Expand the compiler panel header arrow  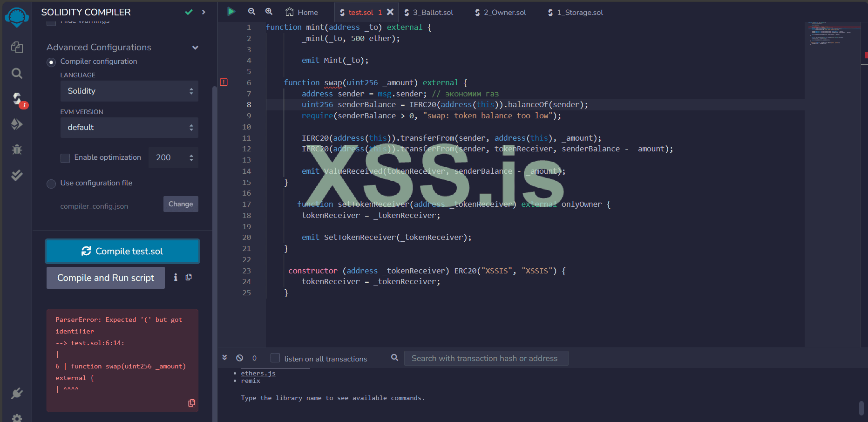203,12
